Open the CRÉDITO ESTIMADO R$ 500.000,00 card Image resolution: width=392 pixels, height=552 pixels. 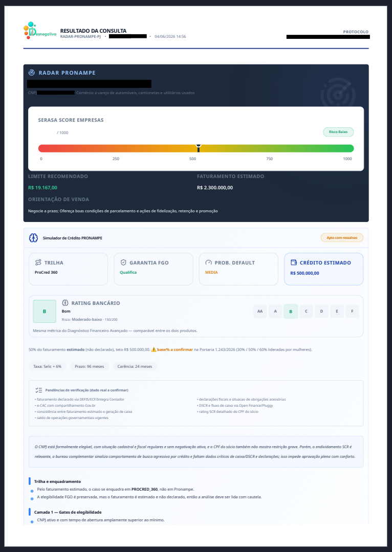point(323,269)
